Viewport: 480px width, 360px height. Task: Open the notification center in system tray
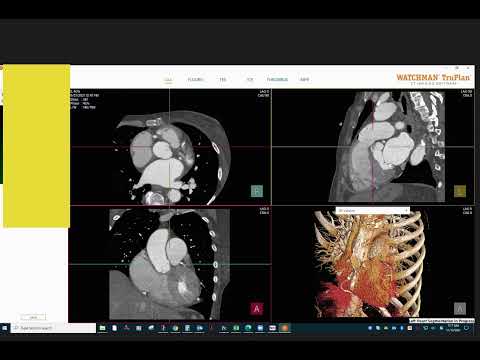(466, 328)
